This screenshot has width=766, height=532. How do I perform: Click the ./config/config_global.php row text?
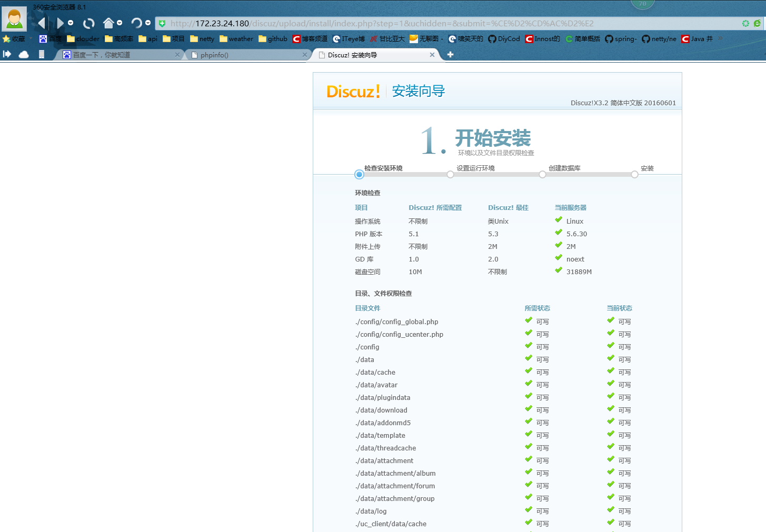coord(396,322)
